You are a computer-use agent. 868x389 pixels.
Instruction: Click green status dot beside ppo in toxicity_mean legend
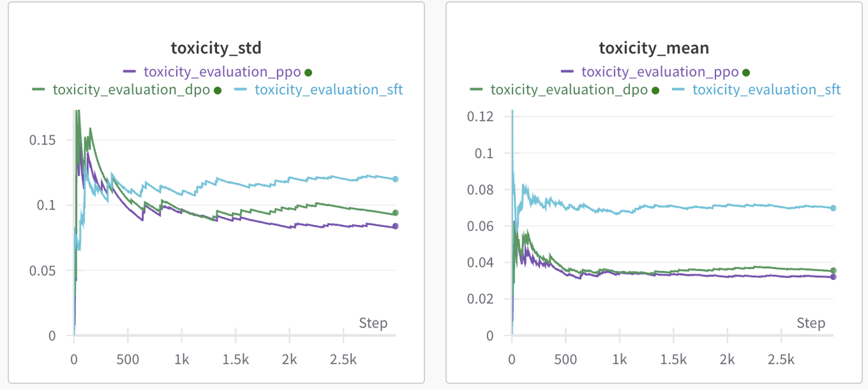(746, 73)
